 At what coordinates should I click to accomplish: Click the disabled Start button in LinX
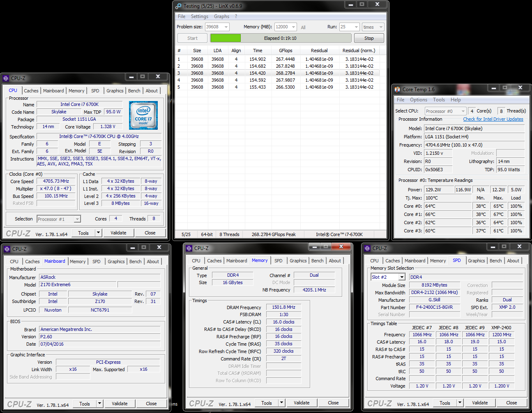pyautogui.click(x=192, y=38)
